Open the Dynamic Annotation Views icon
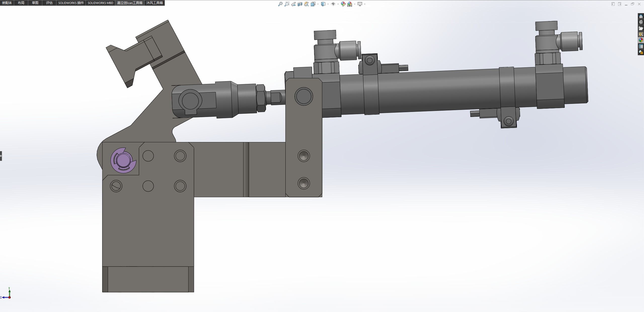The width and height of the screenshot is (644, 312). pos(306,4)
